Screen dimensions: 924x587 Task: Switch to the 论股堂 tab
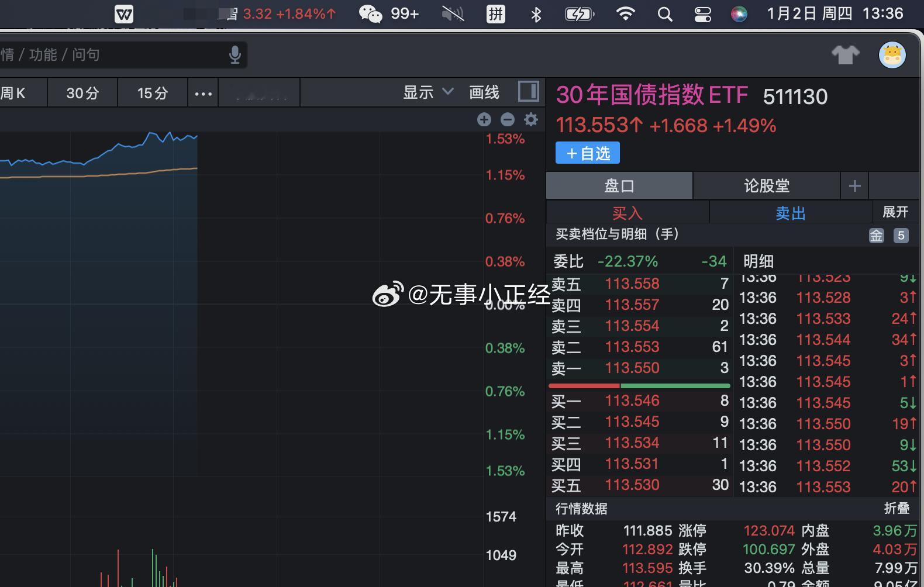[x=767, y=186]
